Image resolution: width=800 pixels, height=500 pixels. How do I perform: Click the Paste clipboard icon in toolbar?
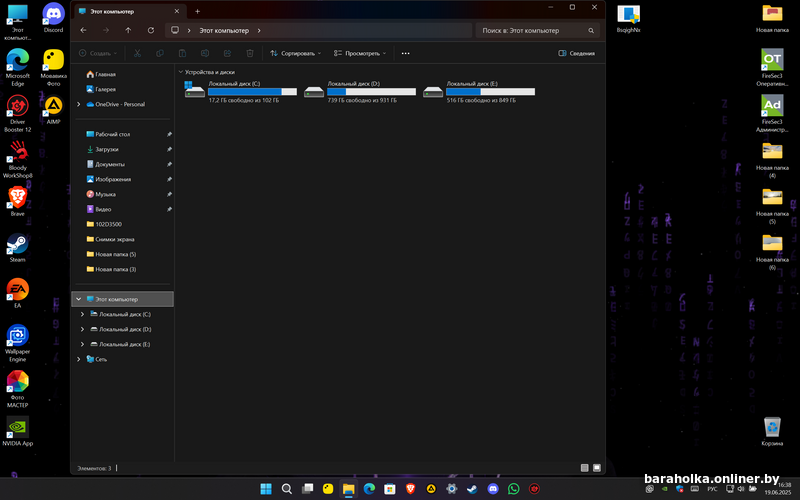coord(182,53)
